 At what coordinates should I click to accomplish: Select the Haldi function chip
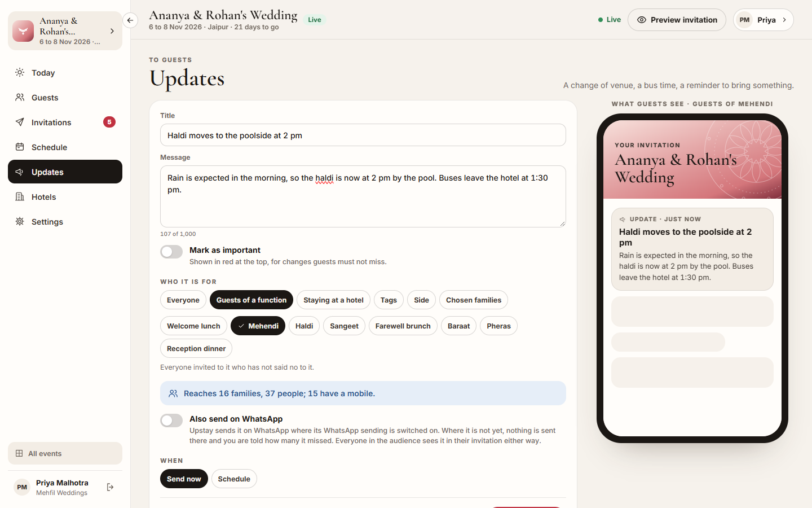[304, 326]
